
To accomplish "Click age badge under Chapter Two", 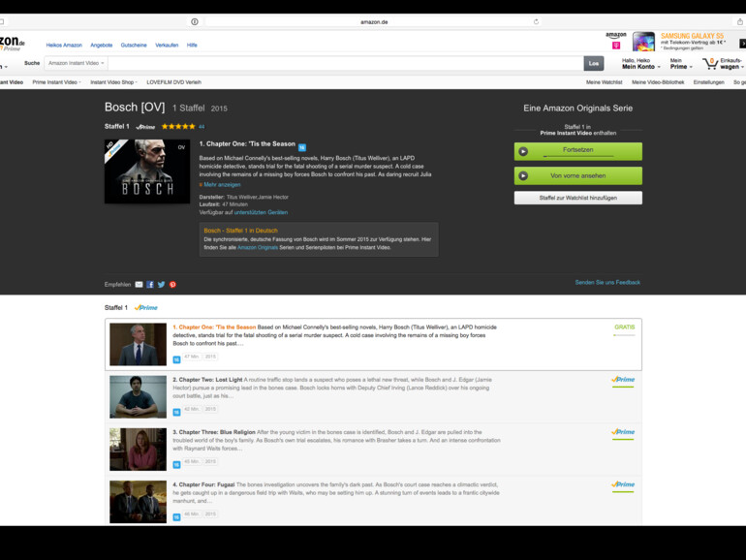I will [176, 412].
